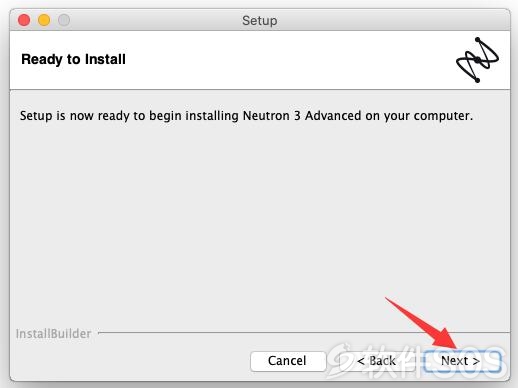The height and width of the screenshot is (388, 518).
Task: Click the red arrow annotation
Action: click(423, 323)
